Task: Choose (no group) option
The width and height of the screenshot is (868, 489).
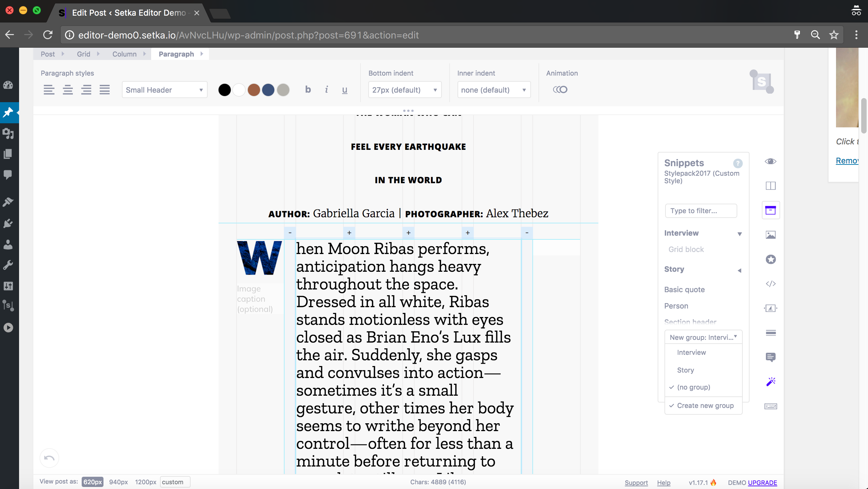Action: [693, 387]
